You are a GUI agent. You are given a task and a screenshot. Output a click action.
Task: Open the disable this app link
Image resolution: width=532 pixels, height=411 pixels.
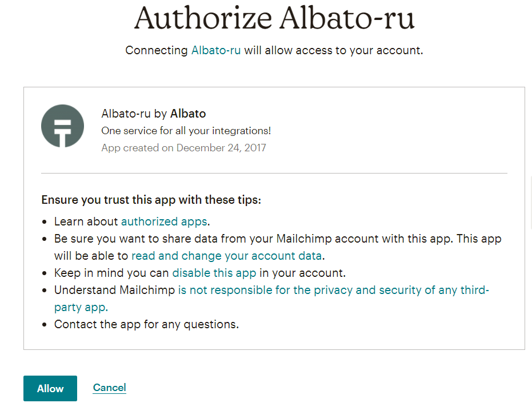pyautogui.click(x=214, y=273)
